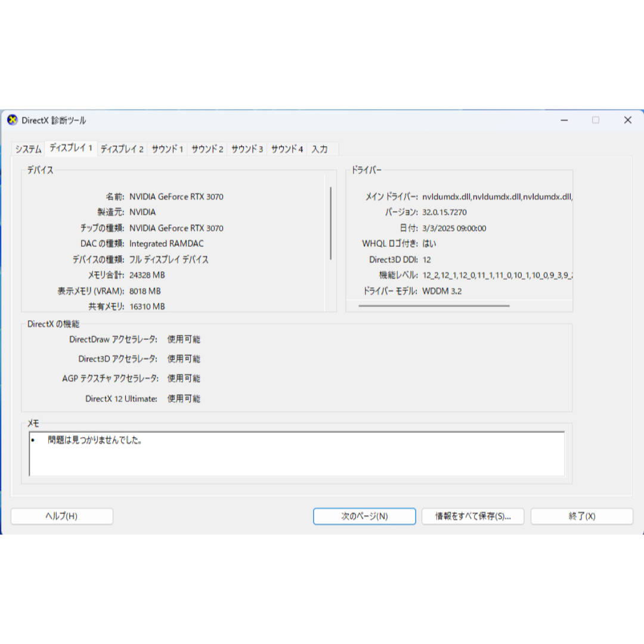
Task: Click the DirectX diagnostic tool title icon
Action: coord(13,120)
